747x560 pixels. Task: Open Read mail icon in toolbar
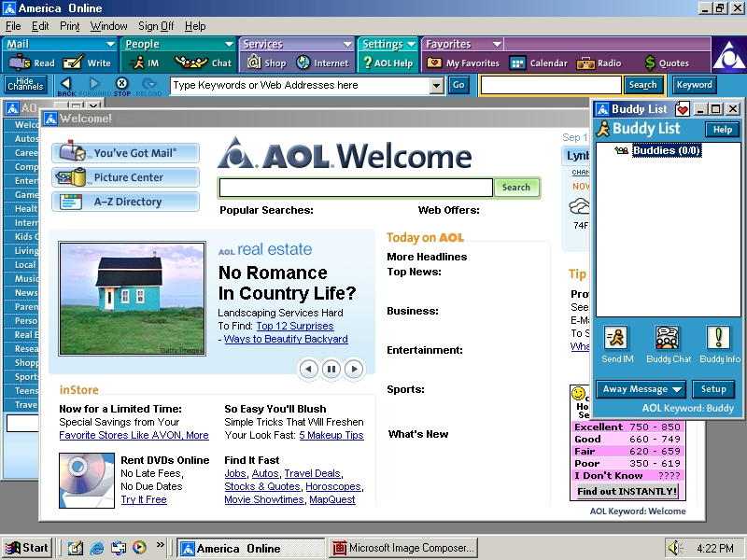[x=21, y=63]
